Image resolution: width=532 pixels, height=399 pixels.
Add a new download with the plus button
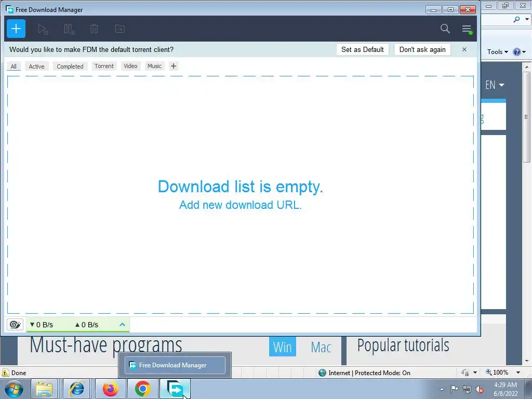pos(16,29)
